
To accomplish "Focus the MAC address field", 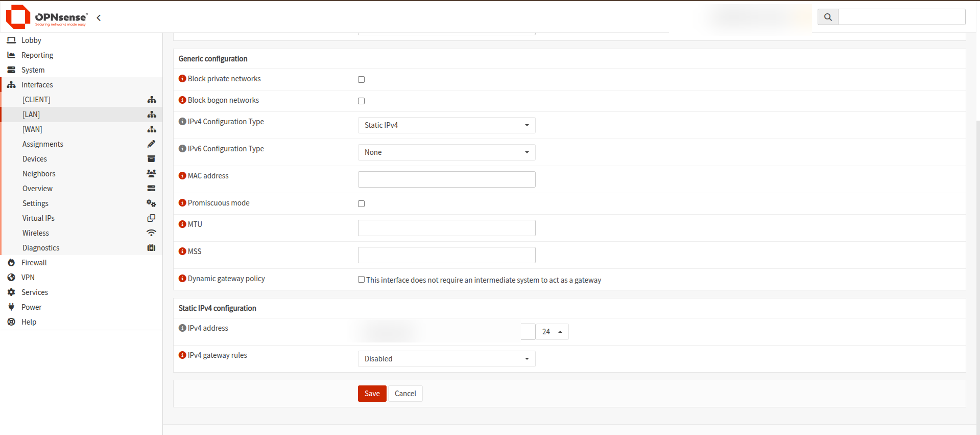I will 447,179.
